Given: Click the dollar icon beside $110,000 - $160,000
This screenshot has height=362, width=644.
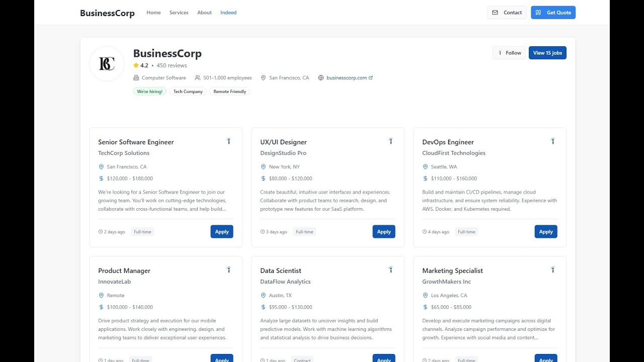Looking at the screenshot, I should (425, 178).
